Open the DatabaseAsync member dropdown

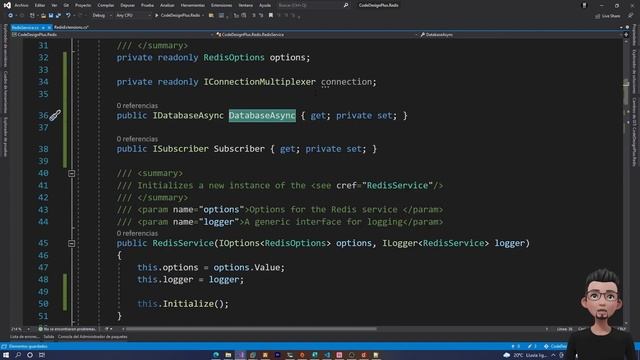(520, 35)
